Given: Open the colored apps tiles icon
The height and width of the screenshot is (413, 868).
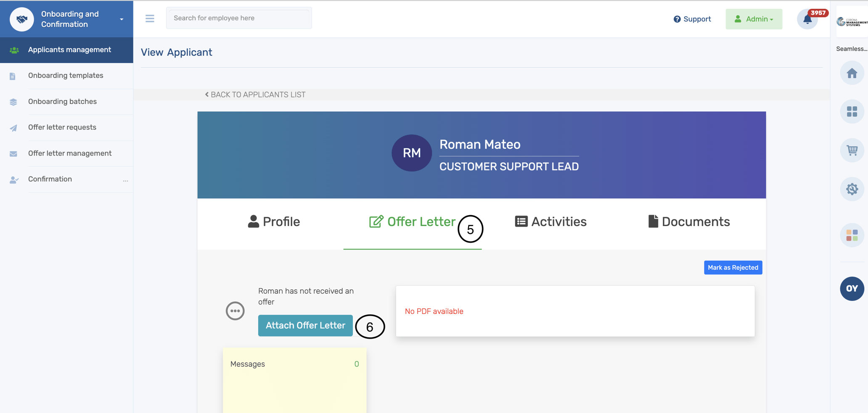Looking at the screenshot, I should (852, 235).
